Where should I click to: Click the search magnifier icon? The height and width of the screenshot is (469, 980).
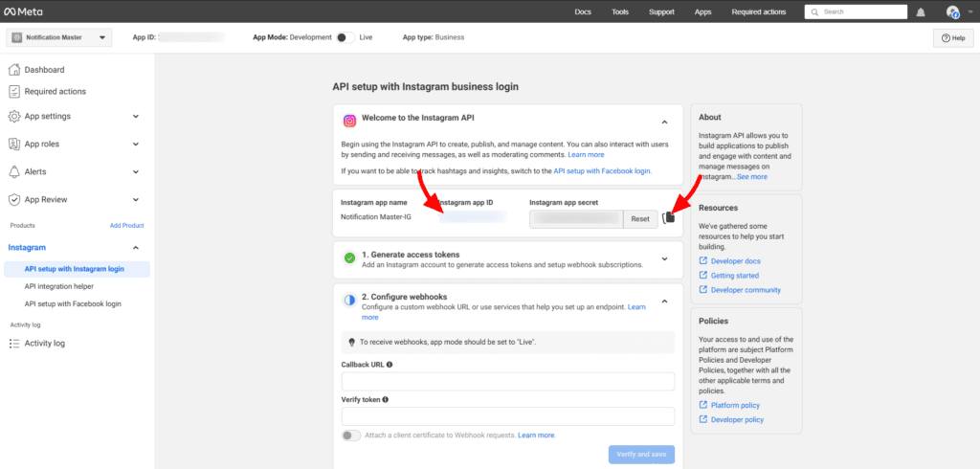click(815, 11)
